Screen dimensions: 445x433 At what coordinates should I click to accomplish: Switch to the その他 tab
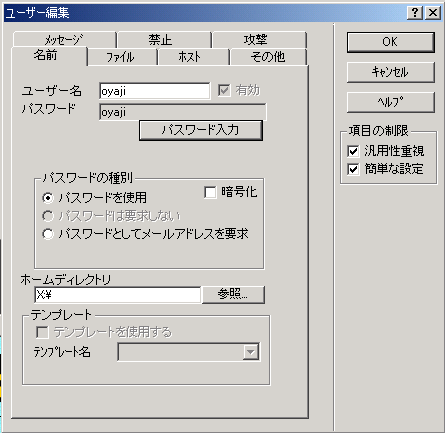pyautogui.click(x=268, y=57)
